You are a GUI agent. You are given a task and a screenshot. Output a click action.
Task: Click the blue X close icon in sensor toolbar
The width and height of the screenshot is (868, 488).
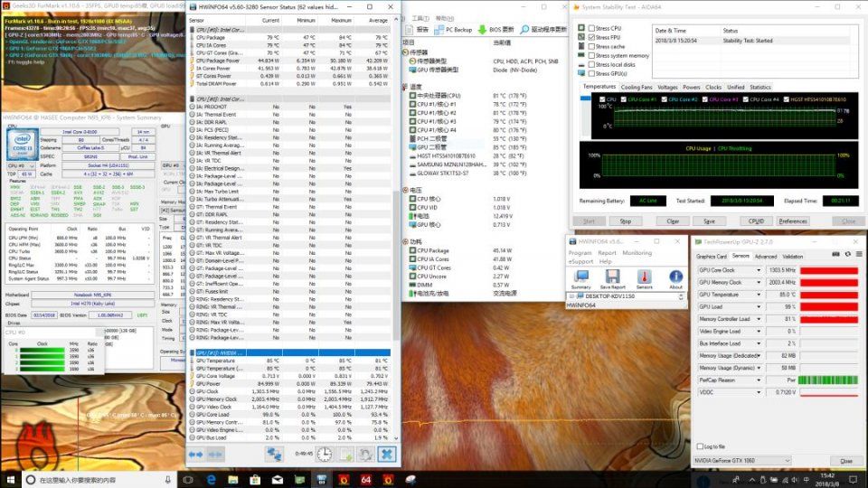tap(386, 455)
